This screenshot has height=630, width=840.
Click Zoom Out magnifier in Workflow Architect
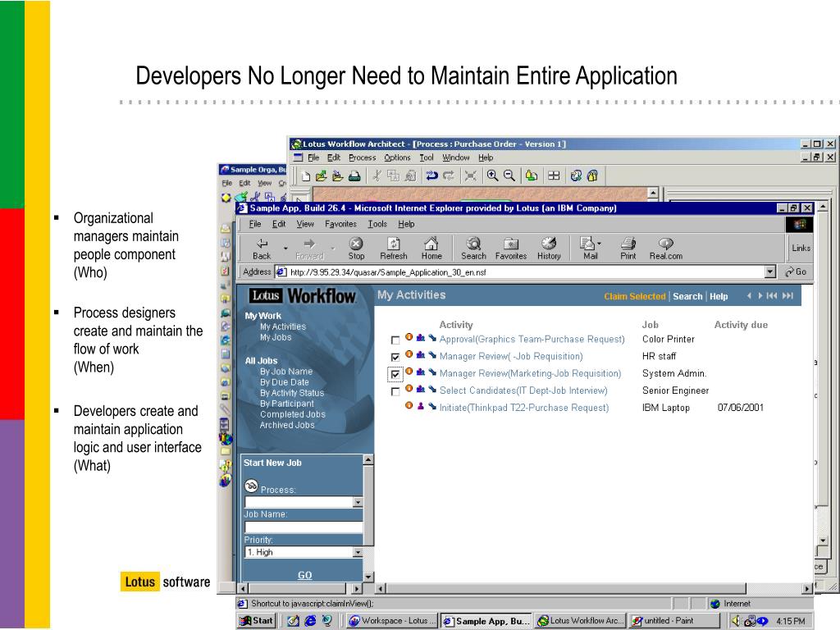tap(509, 176)
